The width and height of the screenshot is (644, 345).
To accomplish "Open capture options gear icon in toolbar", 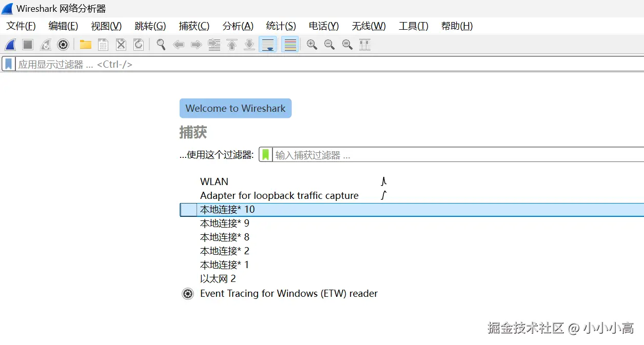I will click(63, 45).
